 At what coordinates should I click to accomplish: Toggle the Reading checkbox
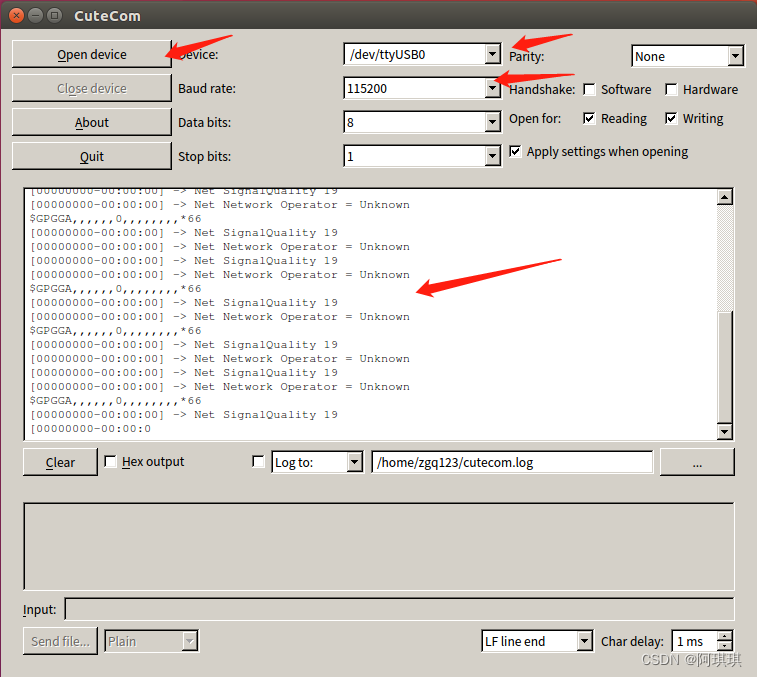pyautogui.click(x=589, y=118)
